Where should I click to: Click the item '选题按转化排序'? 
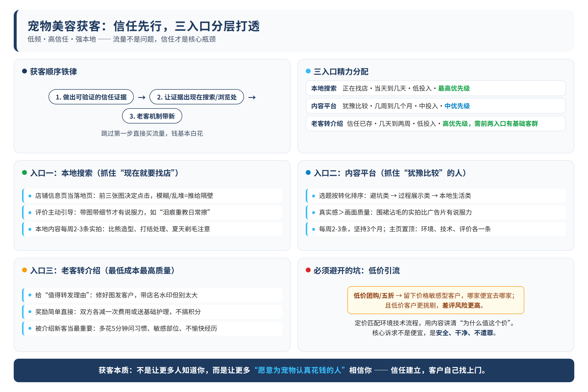436,196
